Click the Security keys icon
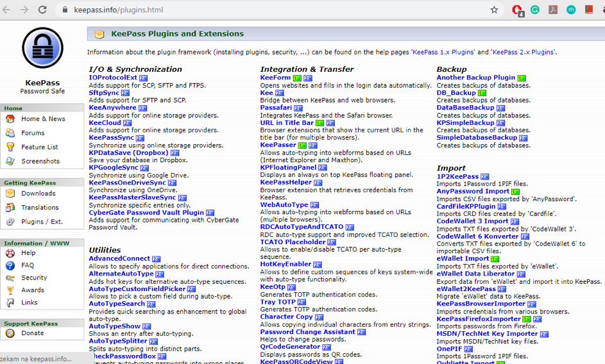The image size is (605, 364). (10, 277)
